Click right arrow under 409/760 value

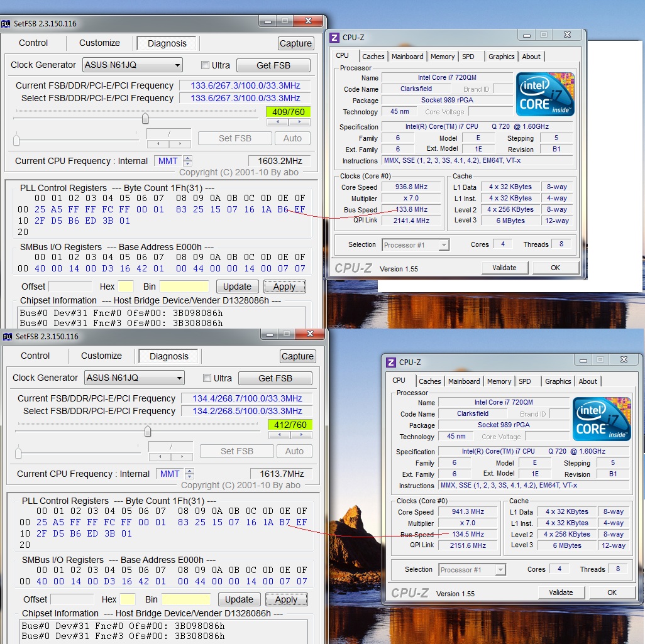pos(299,122)
